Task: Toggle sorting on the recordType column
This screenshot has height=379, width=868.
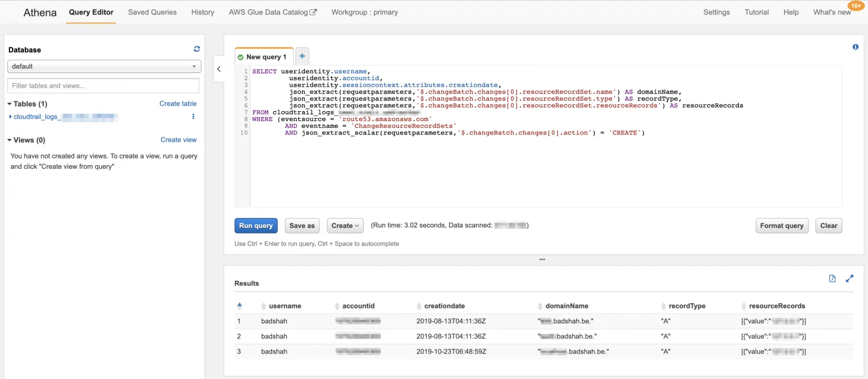Action: [663, 306]
